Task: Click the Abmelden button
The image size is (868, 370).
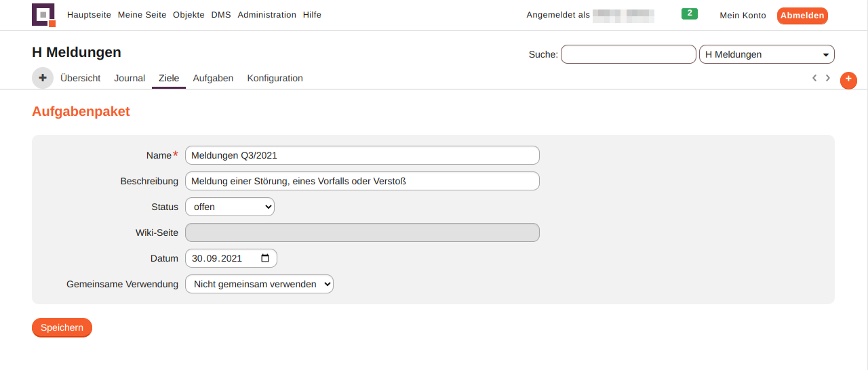Action: pyautogui.click(x=802, y=16)
